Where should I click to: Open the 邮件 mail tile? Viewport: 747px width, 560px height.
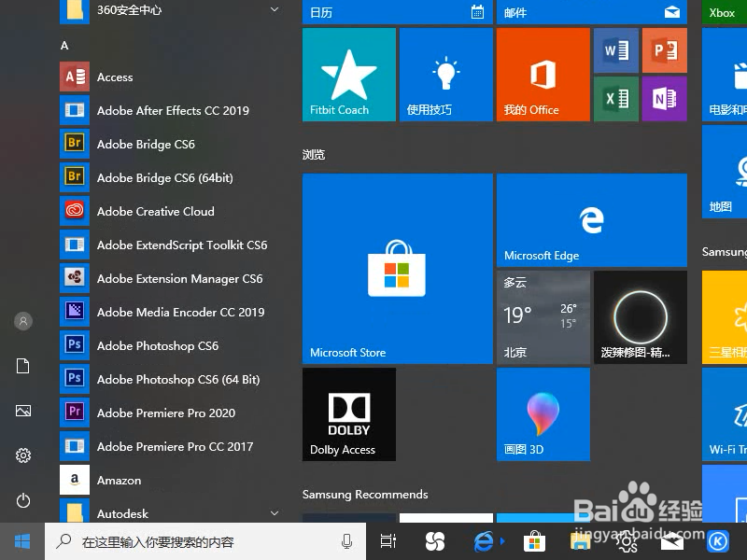click(592, 12)
